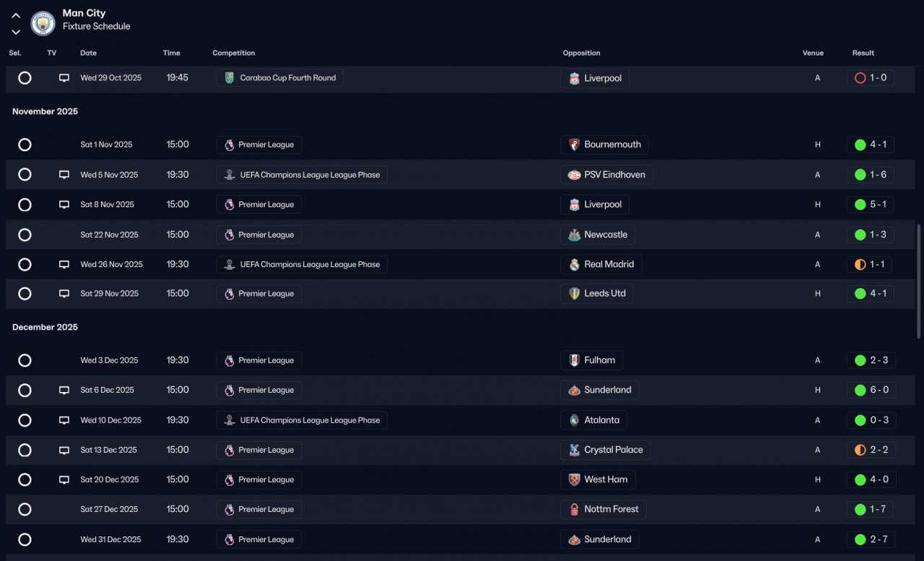Click the Fulham club badge
This screenshot has width=924, height=561.
(574, 360)
